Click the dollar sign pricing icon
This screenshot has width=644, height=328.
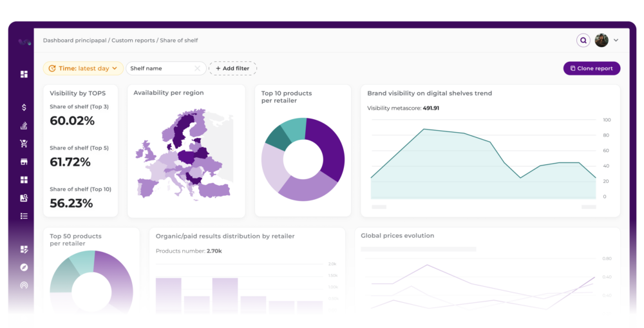tap(24, 108)
